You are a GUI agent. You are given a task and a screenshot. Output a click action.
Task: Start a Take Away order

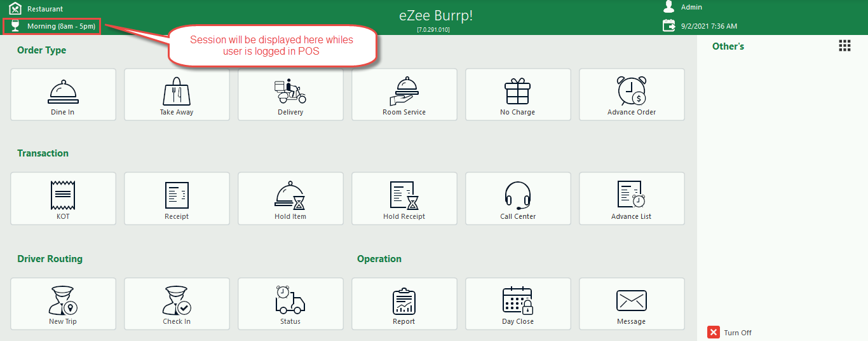point(177,94)
